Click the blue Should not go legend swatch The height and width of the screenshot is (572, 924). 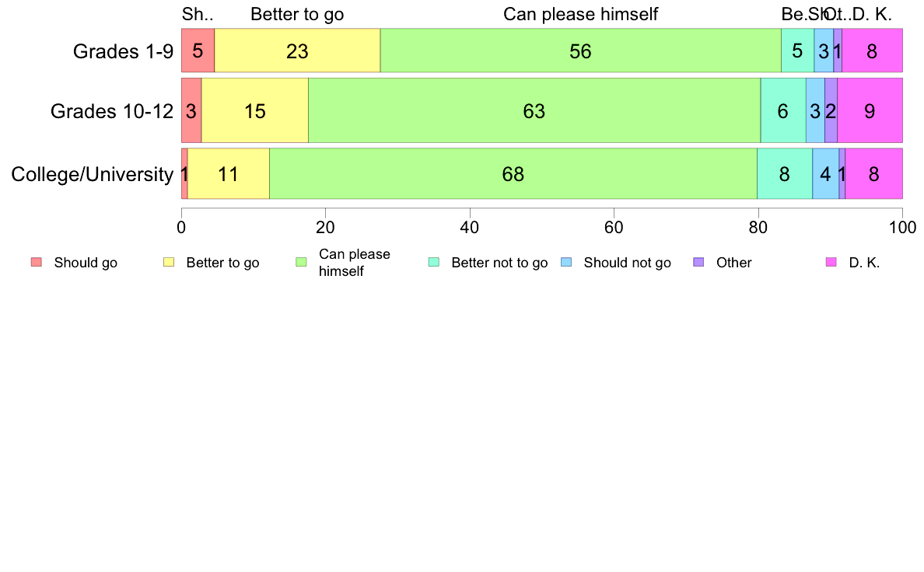(x=566, y=262)
